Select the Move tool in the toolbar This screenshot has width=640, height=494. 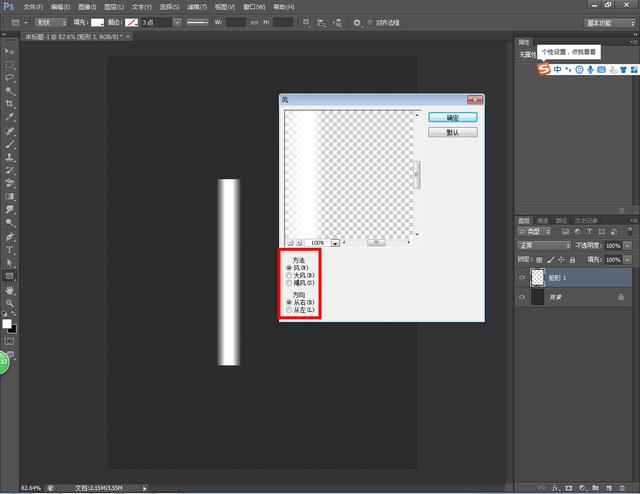tap(10, 50)
